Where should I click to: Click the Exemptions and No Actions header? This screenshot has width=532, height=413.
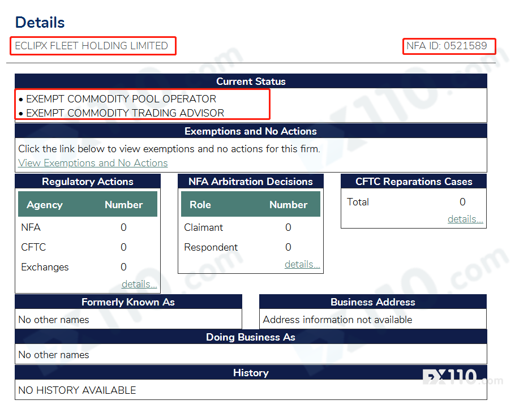[x=251, y=131]
